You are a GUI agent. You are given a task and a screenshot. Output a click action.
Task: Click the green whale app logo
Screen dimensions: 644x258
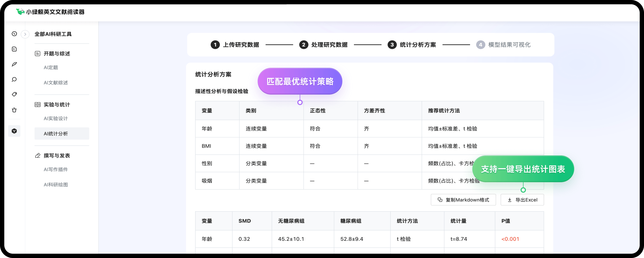pos(20,12)
